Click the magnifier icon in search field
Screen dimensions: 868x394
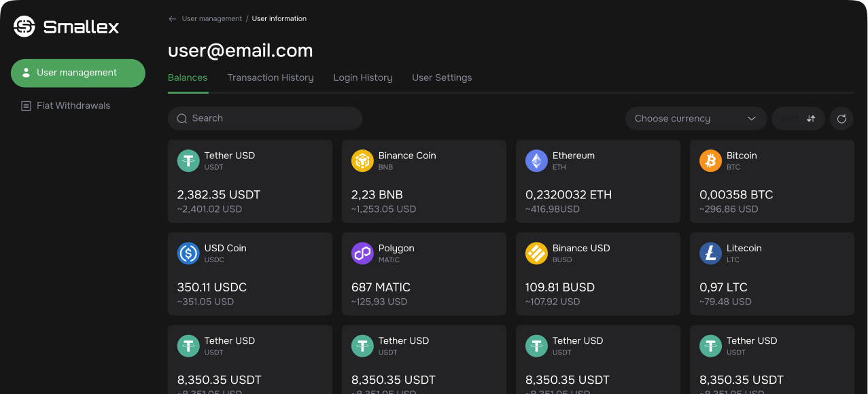pos(182,118)
